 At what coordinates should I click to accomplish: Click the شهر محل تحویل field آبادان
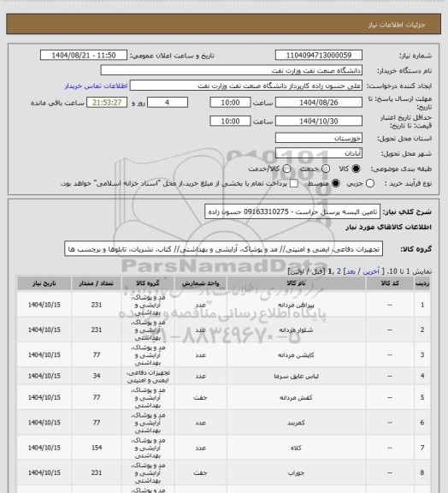coord(319,153)
